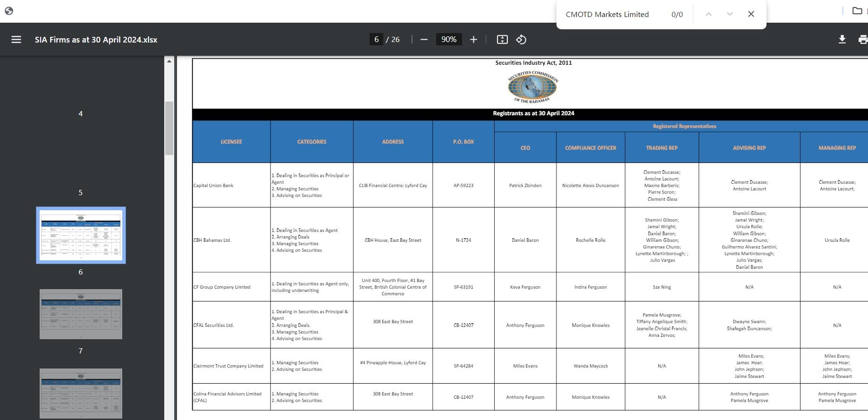The height and width of the screenshot is (420, 868).
Task: Click the trading rep 'Sze Ning'
Action: tap(662, 287)
